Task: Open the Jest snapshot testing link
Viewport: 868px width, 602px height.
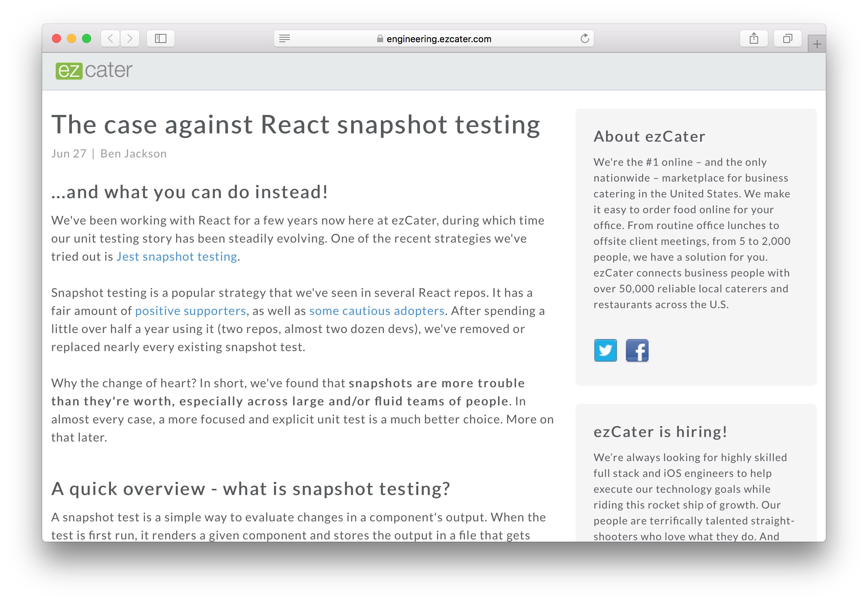Action: click(x=177, y=257)
